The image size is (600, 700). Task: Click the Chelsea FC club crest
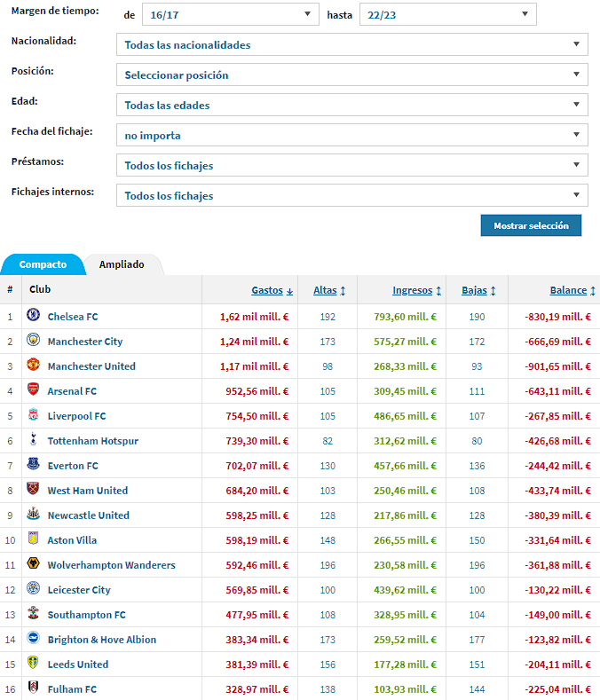(x=33, y=315)
